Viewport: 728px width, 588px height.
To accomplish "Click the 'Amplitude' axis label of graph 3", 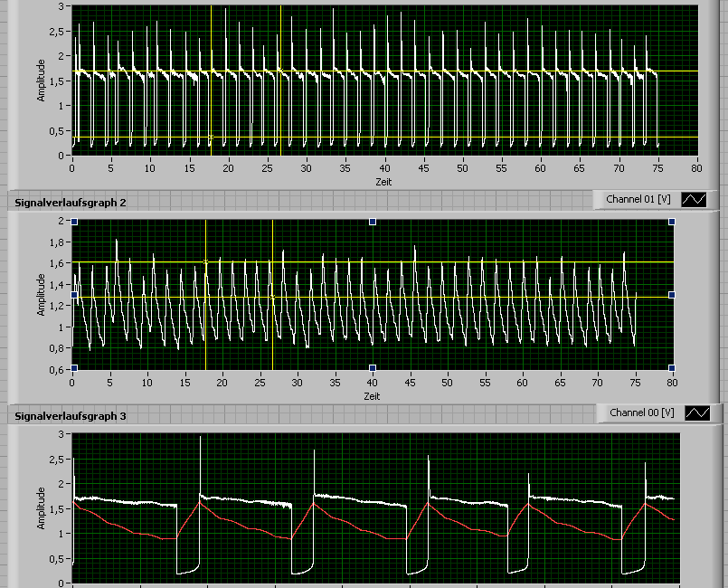I will tap(42, 508).
